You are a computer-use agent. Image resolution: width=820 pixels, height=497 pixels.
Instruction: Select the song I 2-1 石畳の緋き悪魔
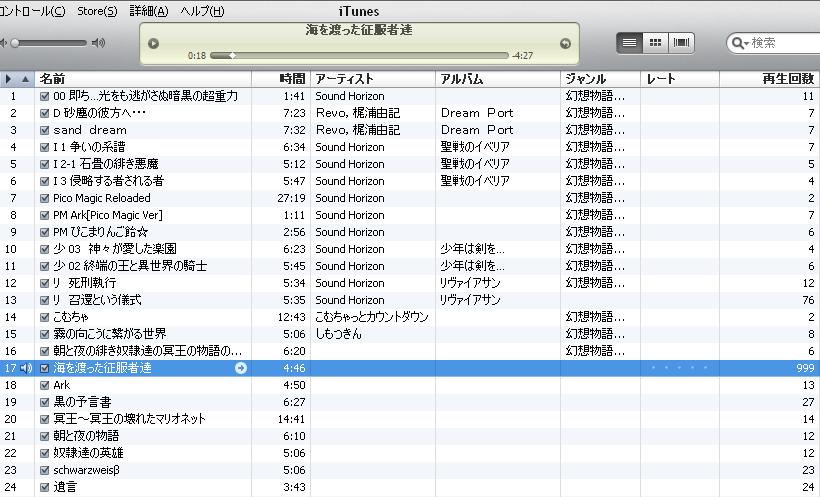[106, 164]
